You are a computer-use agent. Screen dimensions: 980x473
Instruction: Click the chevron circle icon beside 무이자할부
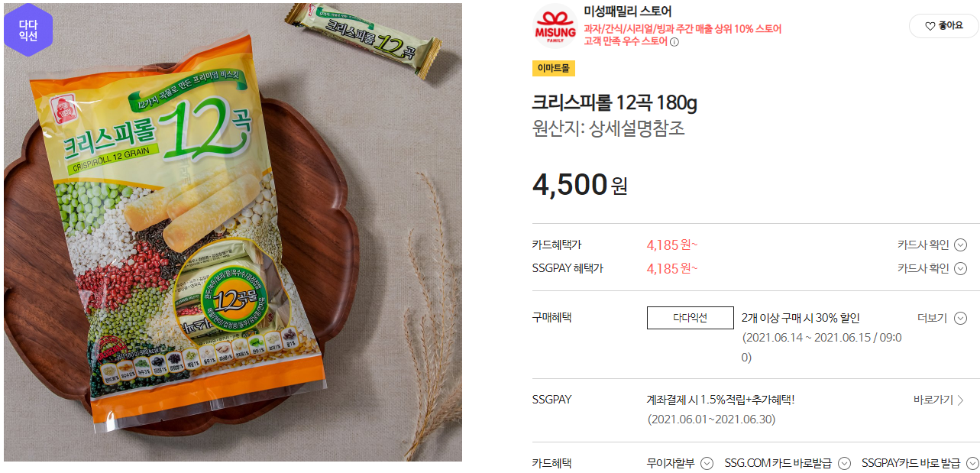tap(707, 463)
